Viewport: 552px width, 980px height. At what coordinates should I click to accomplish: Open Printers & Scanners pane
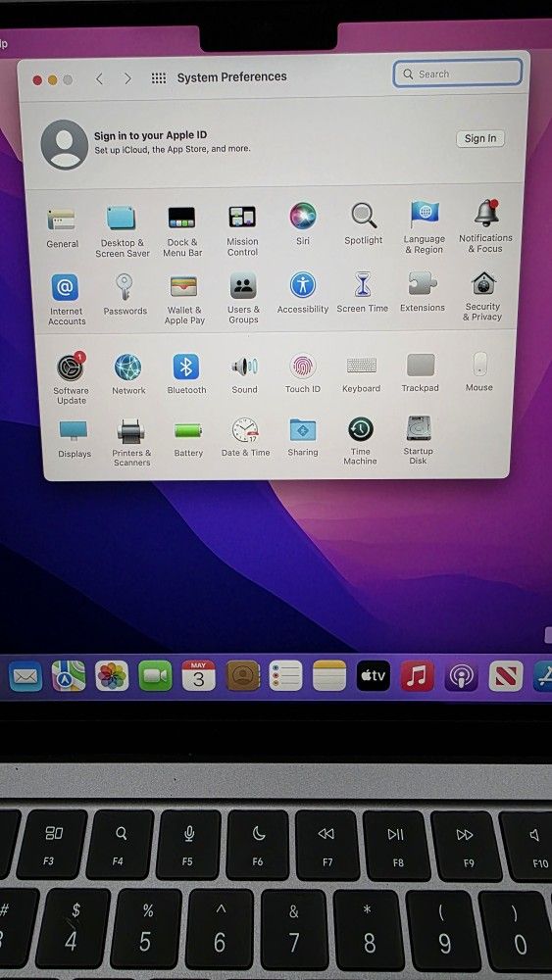coord(131,431)
